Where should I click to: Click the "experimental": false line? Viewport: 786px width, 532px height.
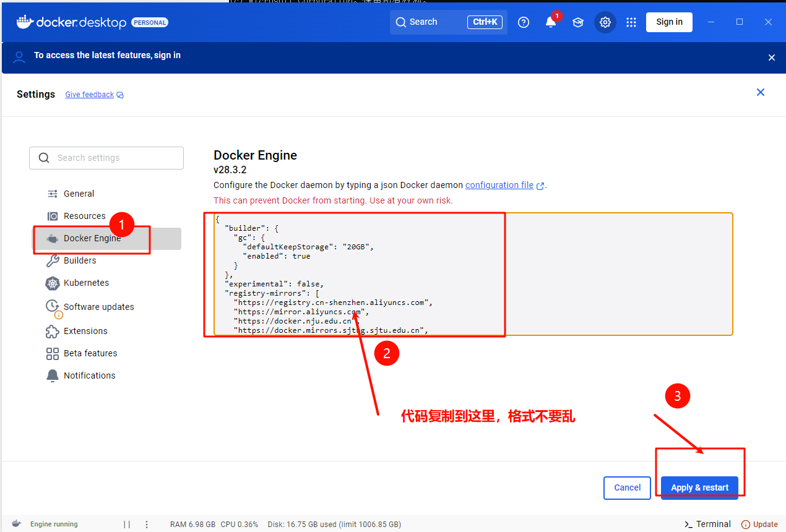click(x=274, y=284)
